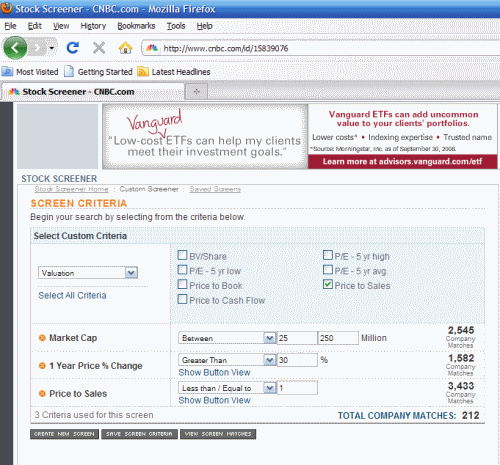Check the Price to Book checkbox
The image size is (500, 465).
182,285
